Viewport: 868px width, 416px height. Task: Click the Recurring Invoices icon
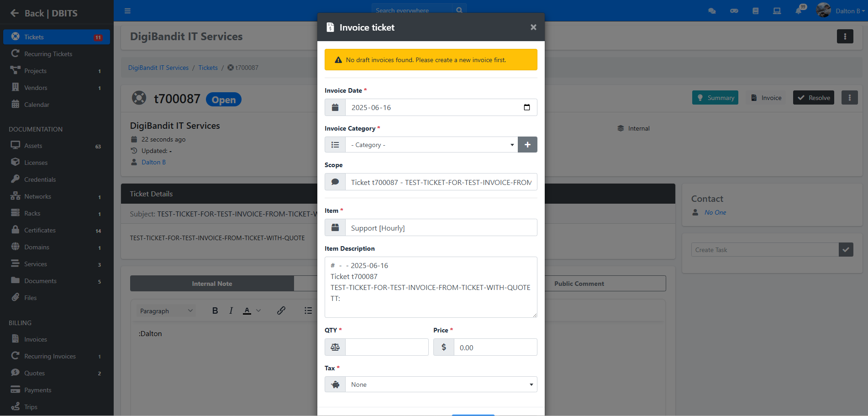16,356
